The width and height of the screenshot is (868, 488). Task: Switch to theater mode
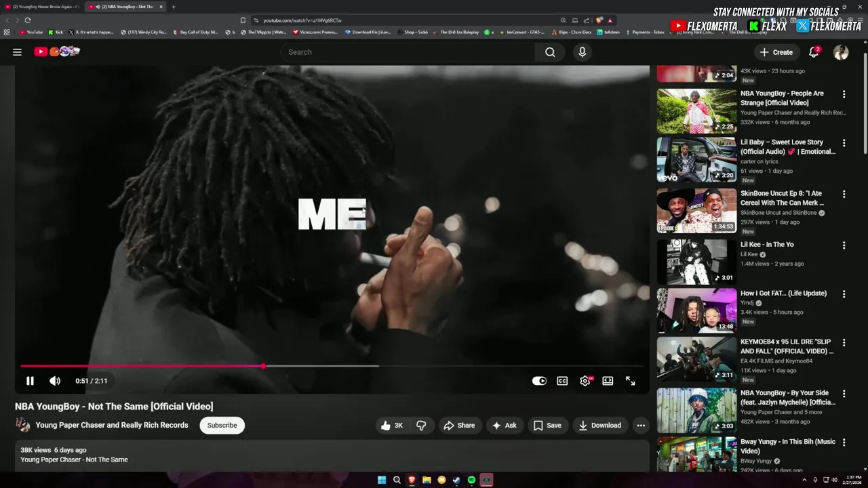(x=608, y=381)
